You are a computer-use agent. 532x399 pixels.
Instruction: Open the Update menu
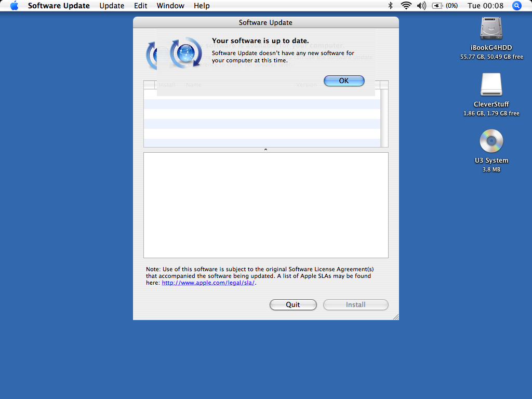tap(112, 6)
